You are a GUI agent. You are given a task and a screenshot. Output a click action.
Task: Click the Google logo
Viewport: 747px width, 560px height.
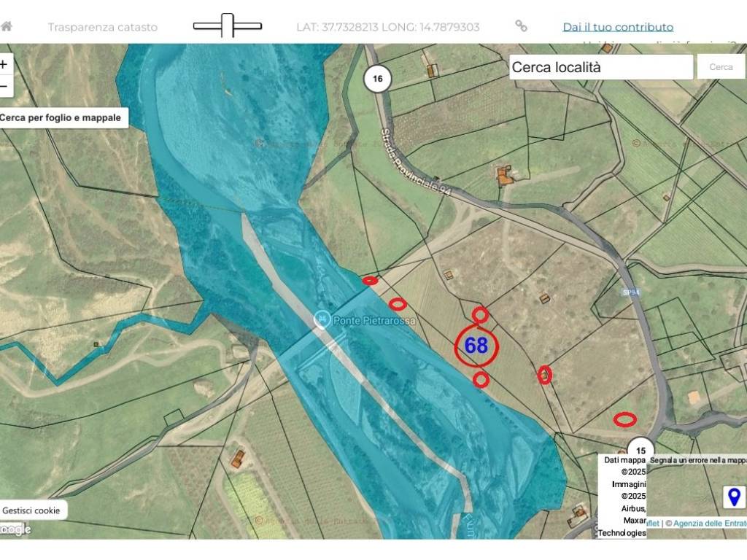click(x=15, y=529)
